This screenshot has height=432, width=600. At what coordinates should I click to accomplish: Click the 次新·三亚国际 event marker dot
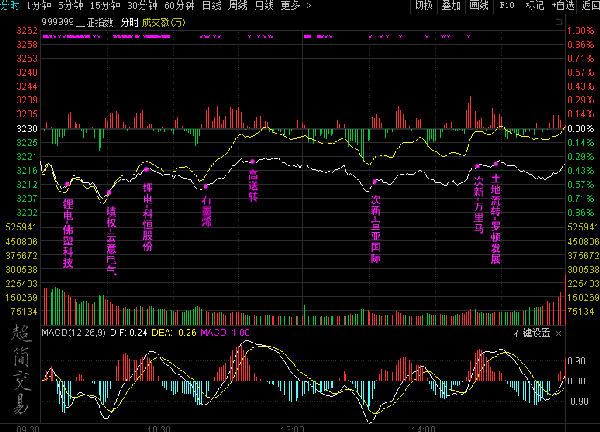(375, 182)
